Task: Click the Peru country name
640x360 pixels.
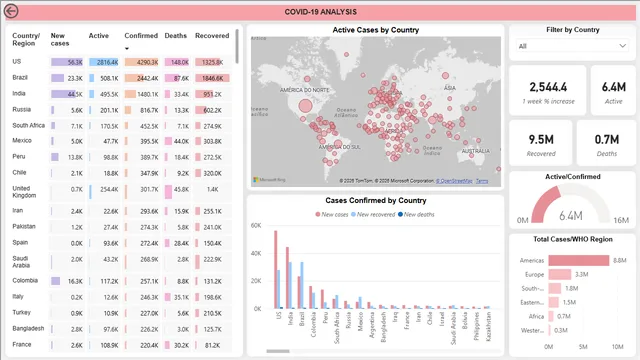Action: click(x=19, y=156)
